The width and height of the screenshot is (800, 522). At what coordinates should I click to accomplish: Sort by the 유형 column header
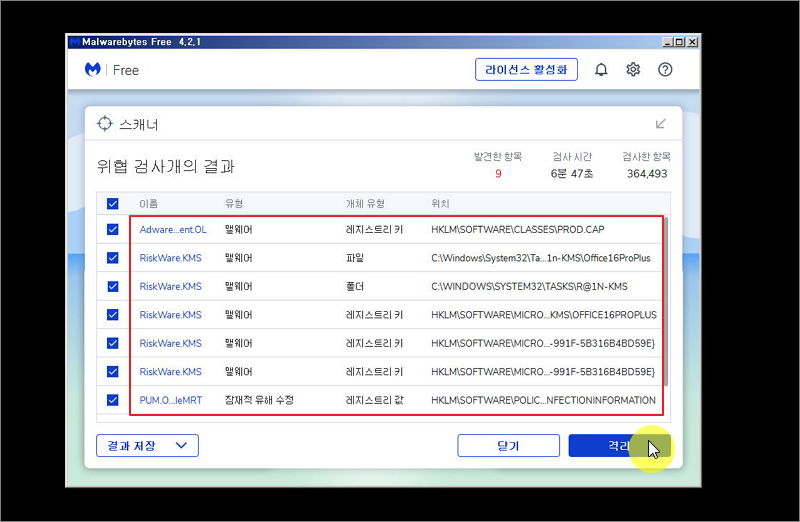click(x=234, y=204)
